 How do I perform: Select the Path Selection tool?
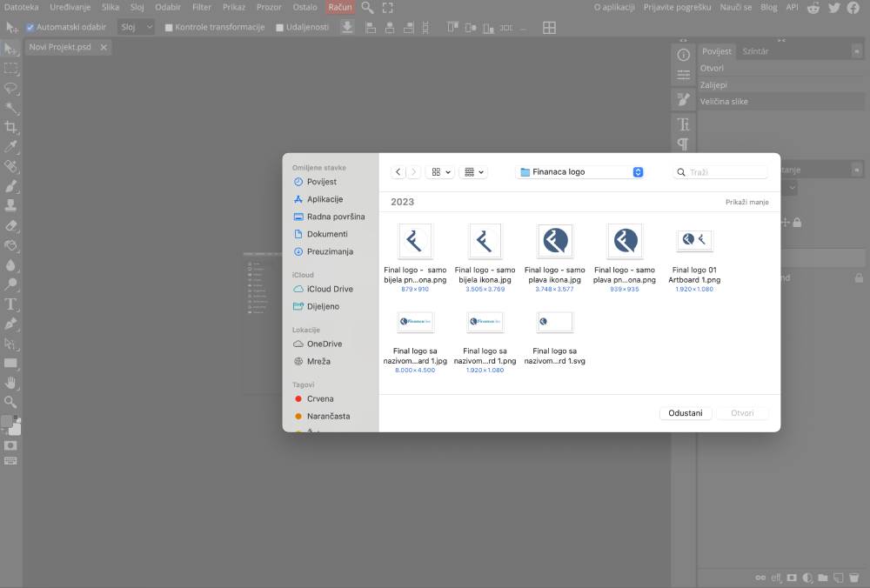tap(10, 344)
